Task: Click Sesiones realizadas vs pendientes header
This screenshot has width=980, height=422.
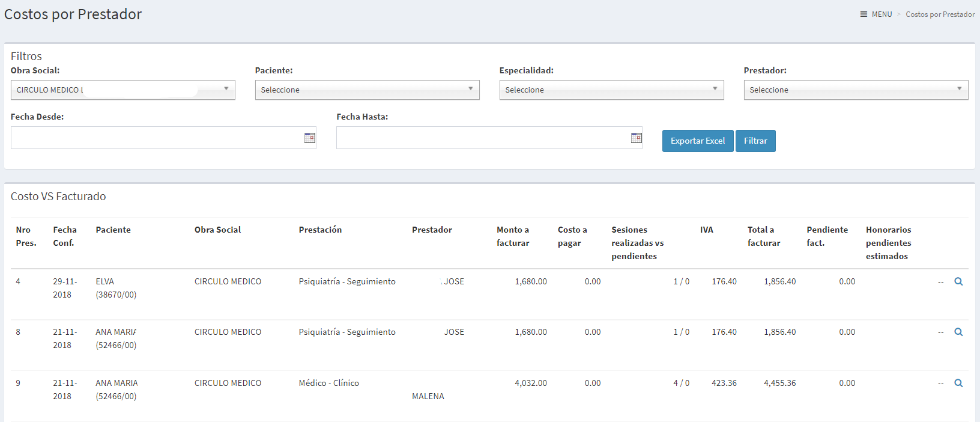Action: (638, 243)
